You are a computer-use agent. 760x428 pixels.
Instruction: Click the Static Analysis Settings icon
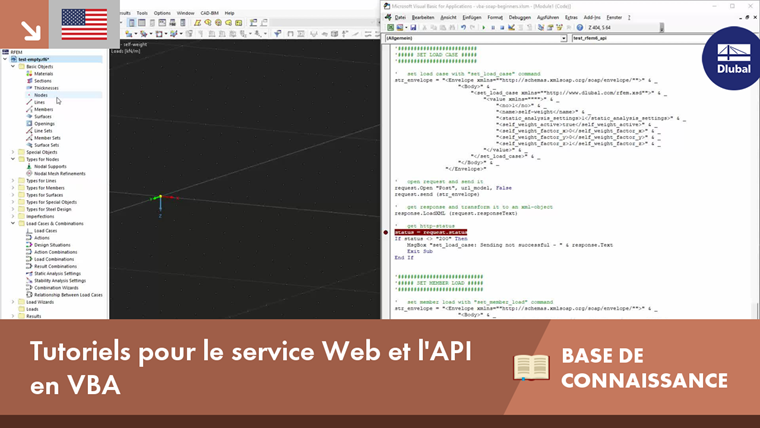pyautogui.click(x=29, y=273)
